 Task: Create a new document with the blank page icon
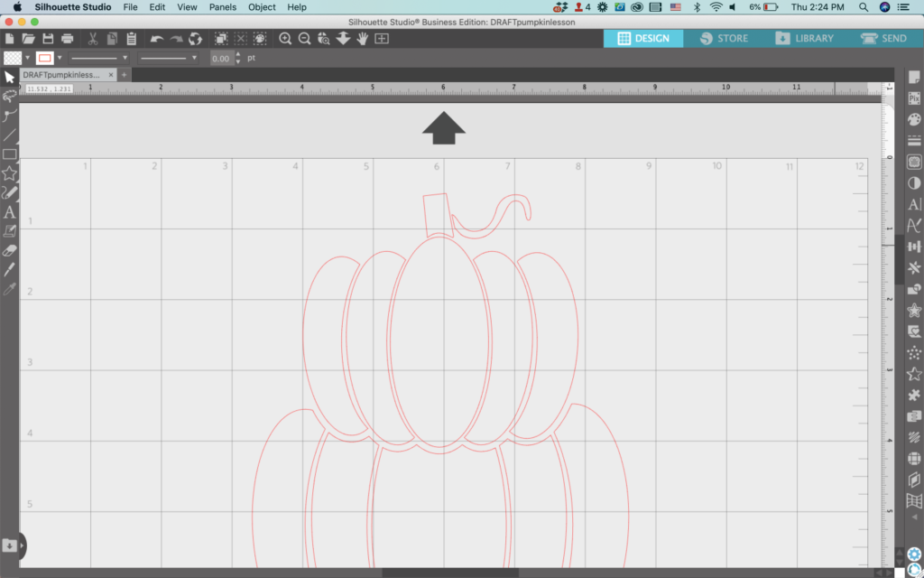(9, 39)
